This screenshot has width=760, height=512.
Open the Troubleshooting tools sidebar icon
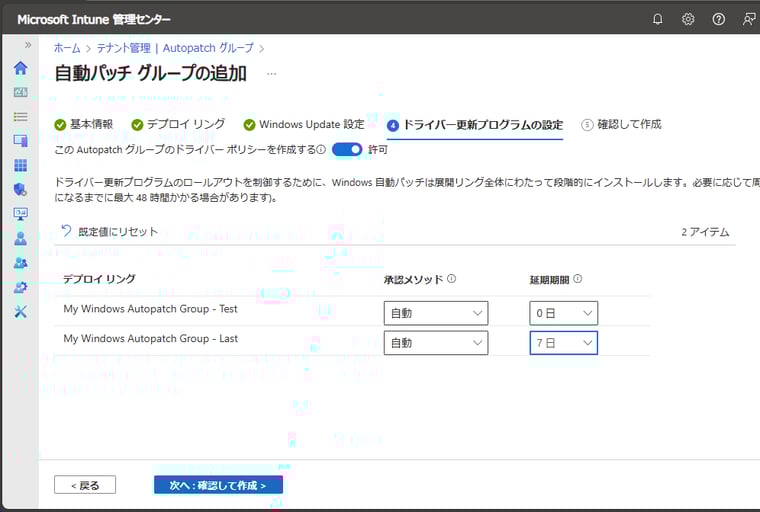20,312
